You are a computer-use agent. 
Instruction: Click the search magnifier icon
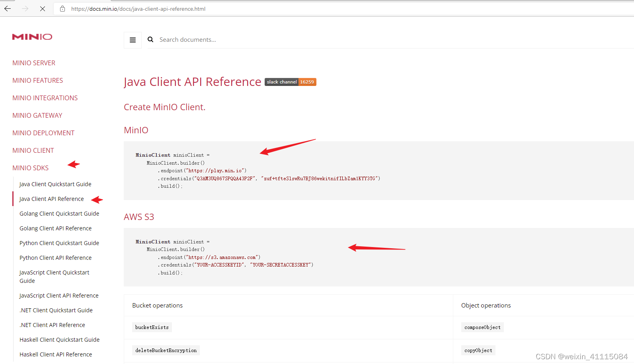(x=150, y=39)
